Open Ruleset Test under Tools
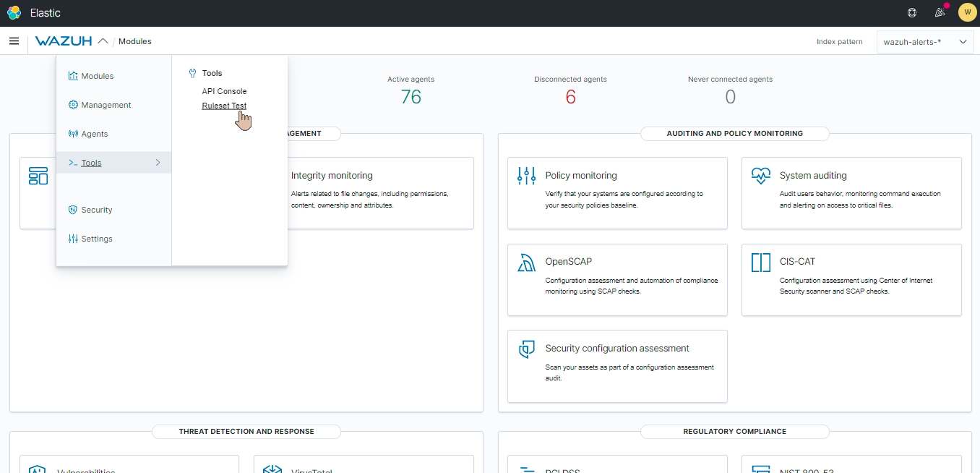The width and height of the screenshot is (980, 473). (224, 106)
